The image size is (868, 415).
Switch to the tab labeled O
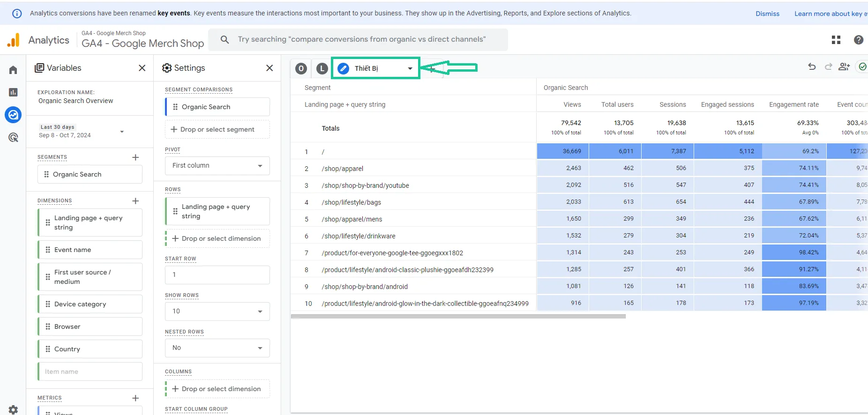click(x=301, y=69)
